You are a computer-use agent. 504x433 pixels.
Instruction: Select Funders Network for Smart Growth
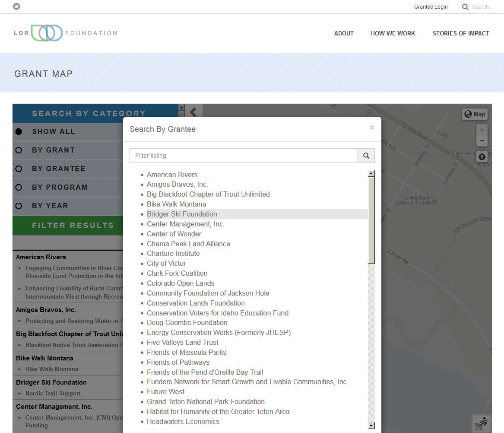247,382
